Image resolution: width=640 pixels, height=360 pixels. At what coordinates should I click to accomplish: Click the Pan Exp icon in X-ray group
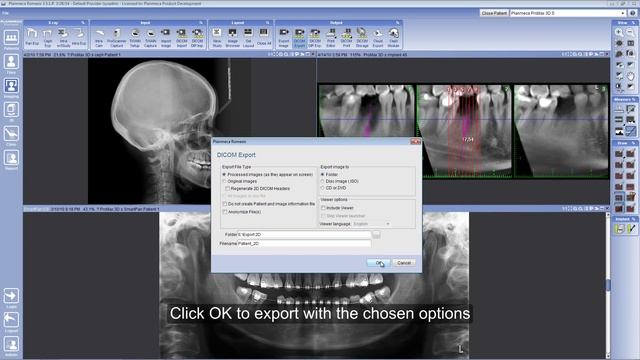tap(32, 37)
